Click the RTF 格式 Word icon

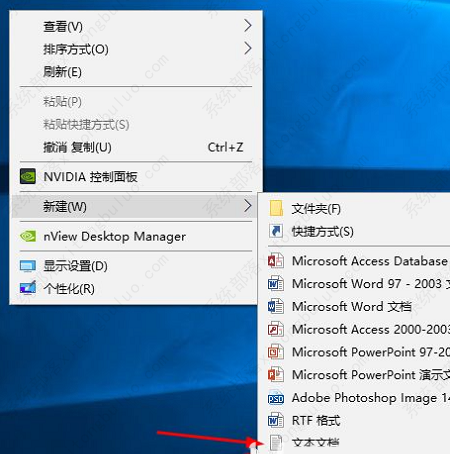[x=276, y=421]
